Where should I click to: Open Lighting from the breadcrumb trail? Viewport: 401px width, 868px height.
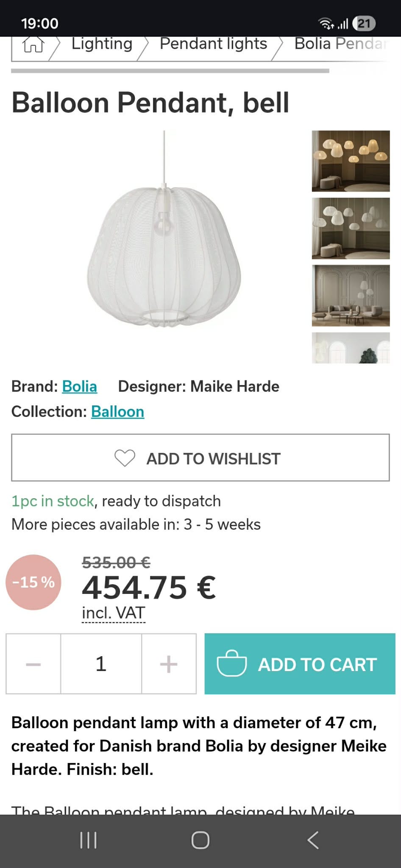click(101, 44)
